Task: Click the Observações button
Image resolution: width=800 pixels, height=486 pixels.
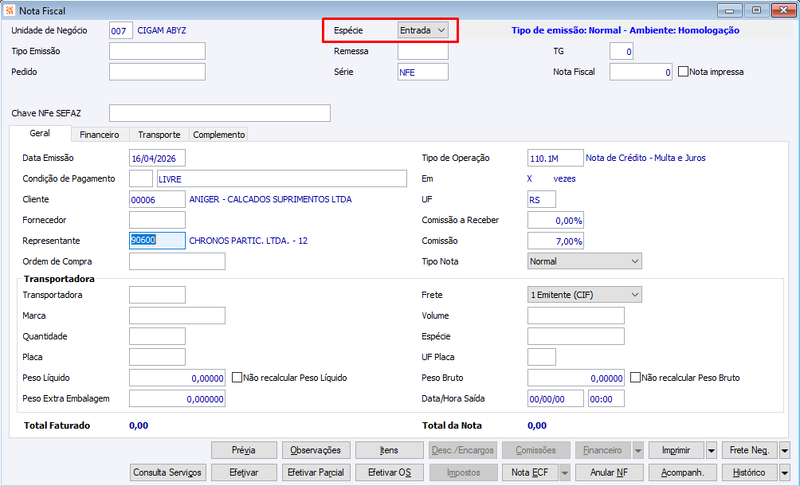Action: click(x=316, y=450)
